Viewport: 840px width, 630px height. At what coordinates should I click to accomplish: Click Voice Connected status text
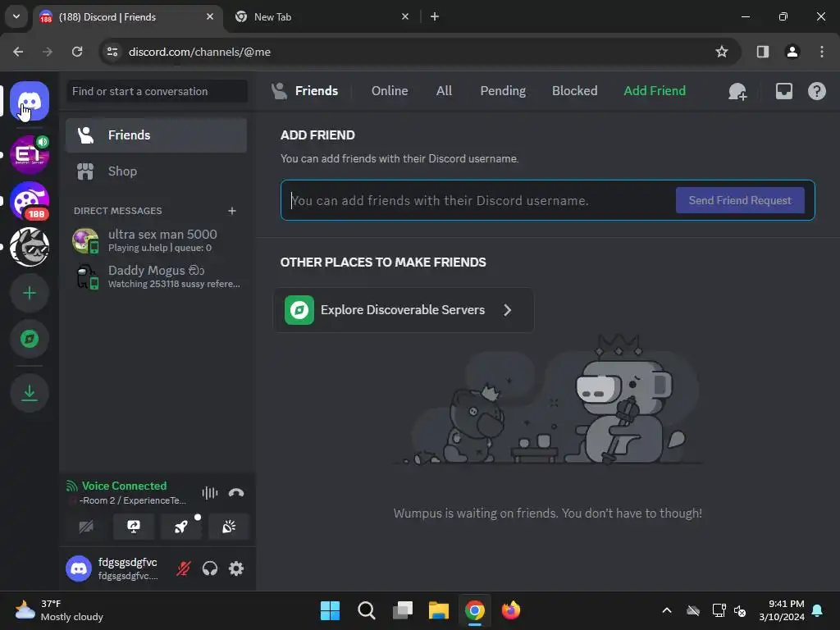(125, 486)
